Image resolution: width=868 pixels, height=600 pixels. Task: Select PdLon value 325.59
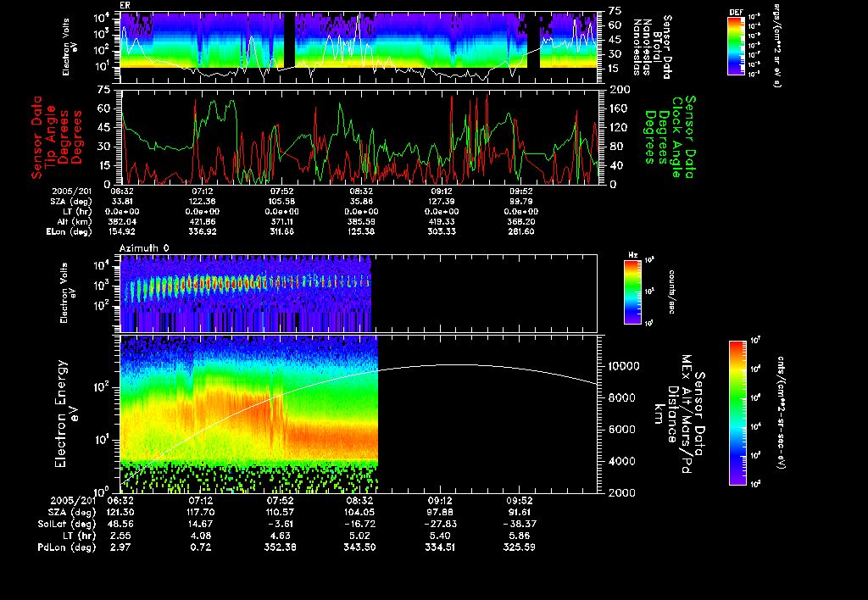coord(520,547)
